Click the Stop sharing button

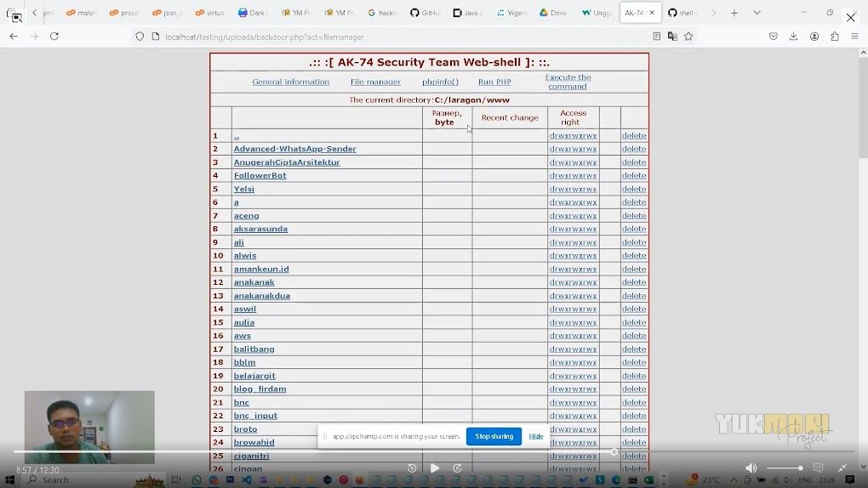(x=494, y=436)
